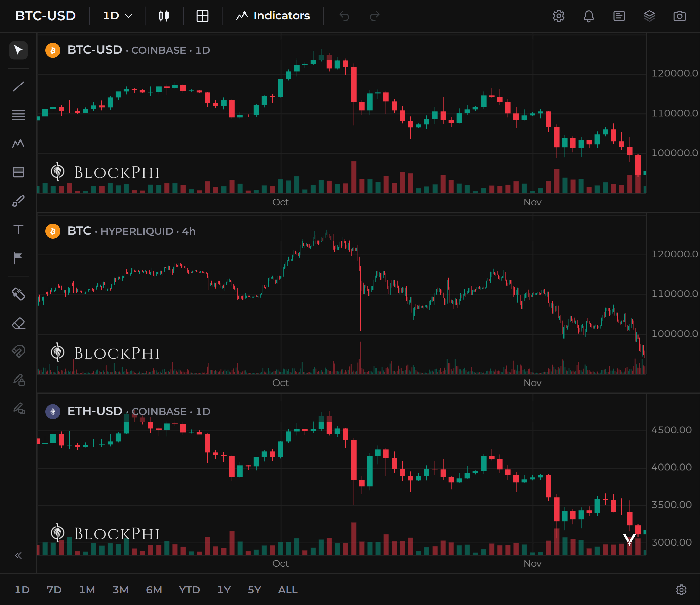Open the layers stack icon

[649, 16]
